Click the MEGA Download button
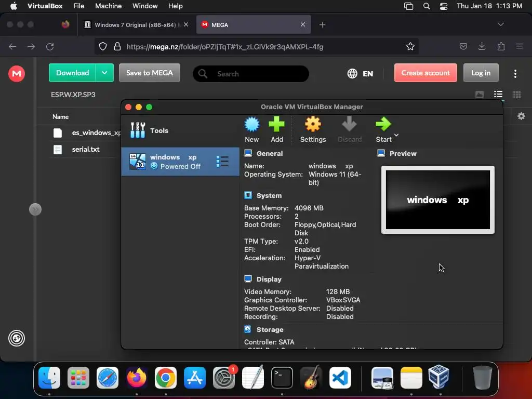532x399 pixels. click(x=72, y=73)
